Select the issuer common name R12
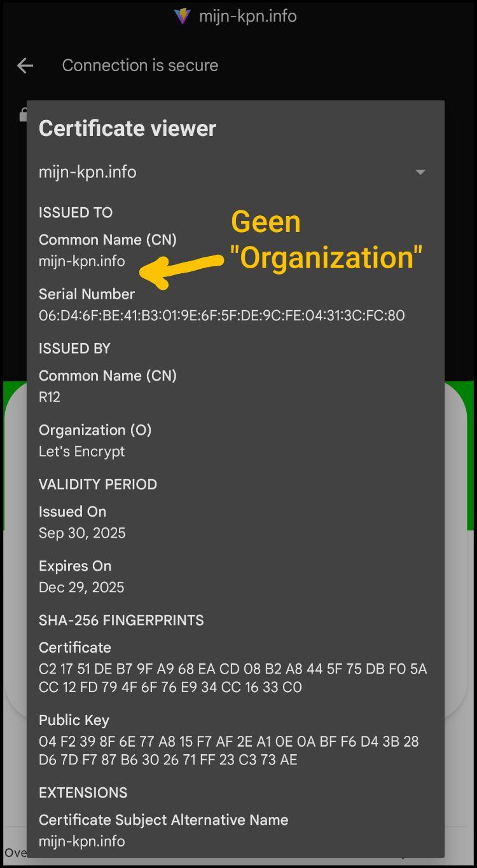Screen dimensions: 477x868 tap(50, 397)
